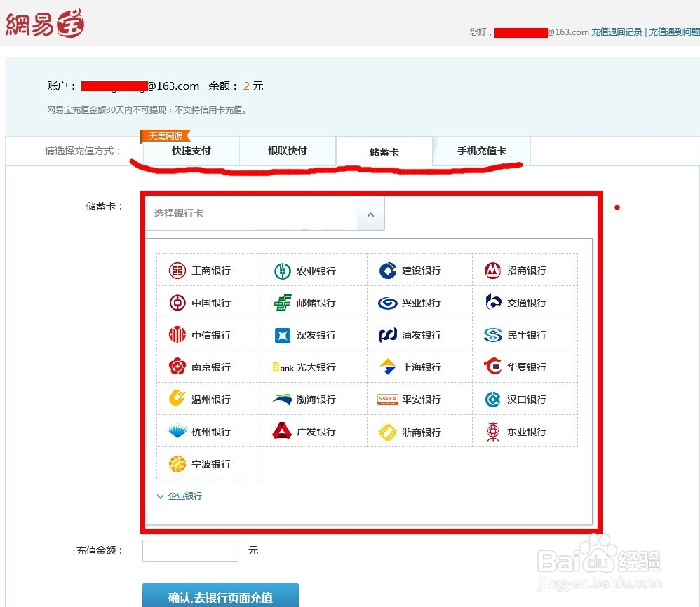Select the 杭州银行 text label
Image resolution: width=700 pixels, height=607 pixels.
[211, 432]
